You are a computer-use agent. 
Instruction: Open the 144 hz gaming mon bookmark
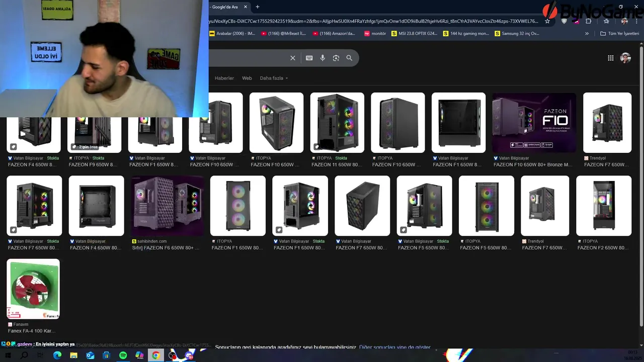pyautogui.click(x=466, y=34)
